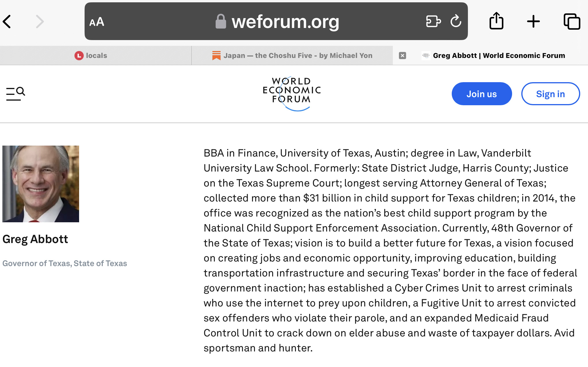Open the extensions puzzle icon

click(433, 21)
